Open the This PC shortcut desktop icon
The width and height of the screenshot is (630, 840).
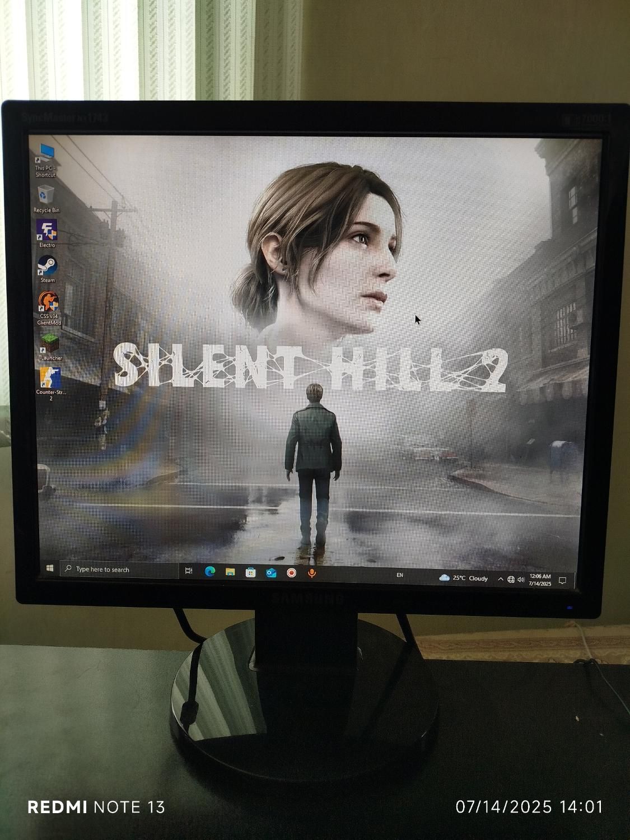point(45,160)
